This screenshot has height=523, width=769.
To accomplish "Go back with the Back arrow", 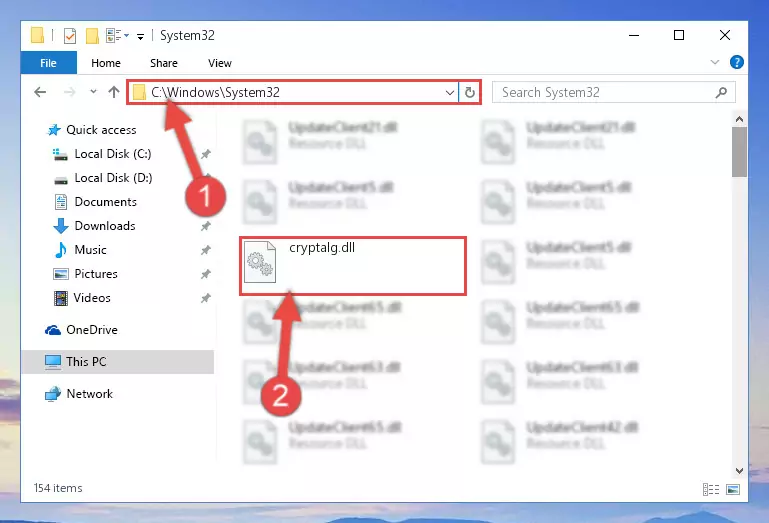I will (x=40, y=92).
